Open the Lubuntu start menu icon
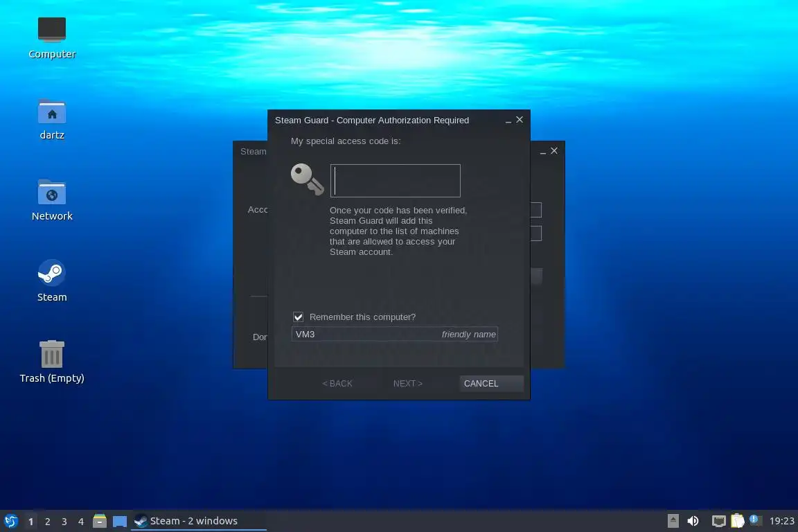This screenshot has height=532, width=798. (10, 521)
